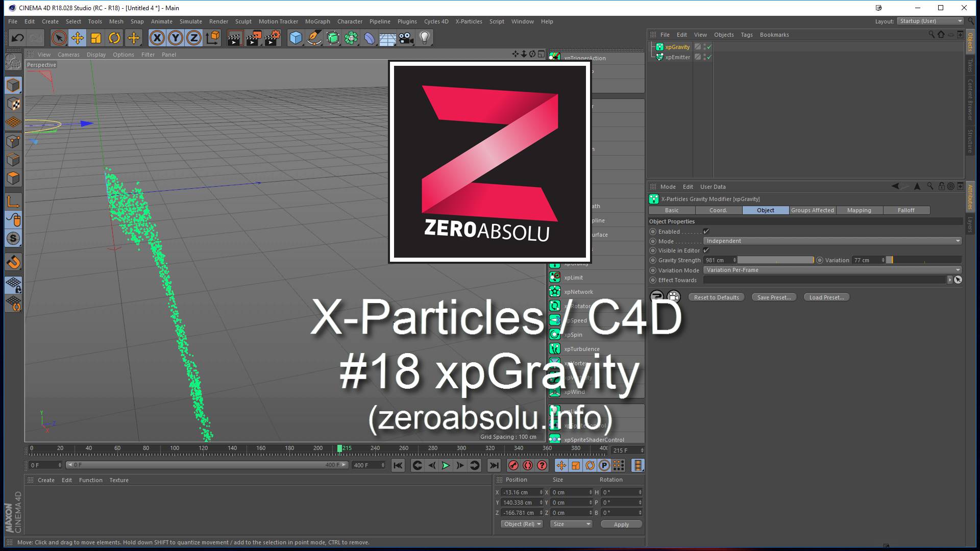Image resolution: width=980 pixels, height=551 pixels.
Task: Disable xpEmitter via its green checkmark
Action: (x=708, y=57)
